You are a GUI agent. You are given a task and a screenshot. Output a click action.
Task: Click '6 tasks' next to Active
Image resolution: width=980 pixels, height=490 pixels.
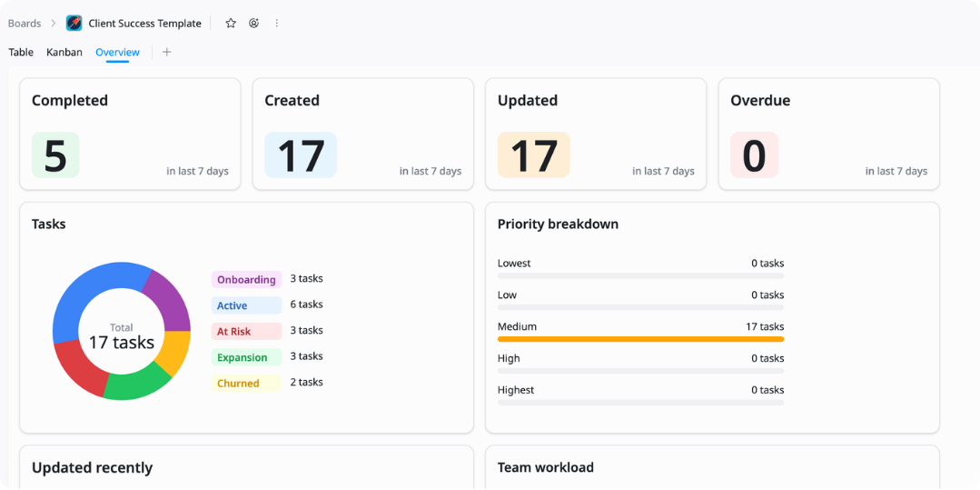pyautogui.click(x=306, y=305)
